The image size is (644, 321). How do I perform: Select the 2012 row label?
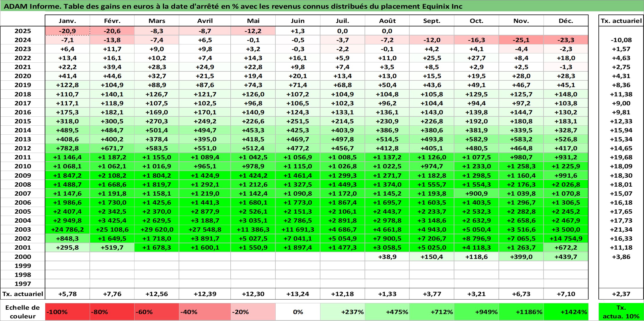[x=23, y=148]
